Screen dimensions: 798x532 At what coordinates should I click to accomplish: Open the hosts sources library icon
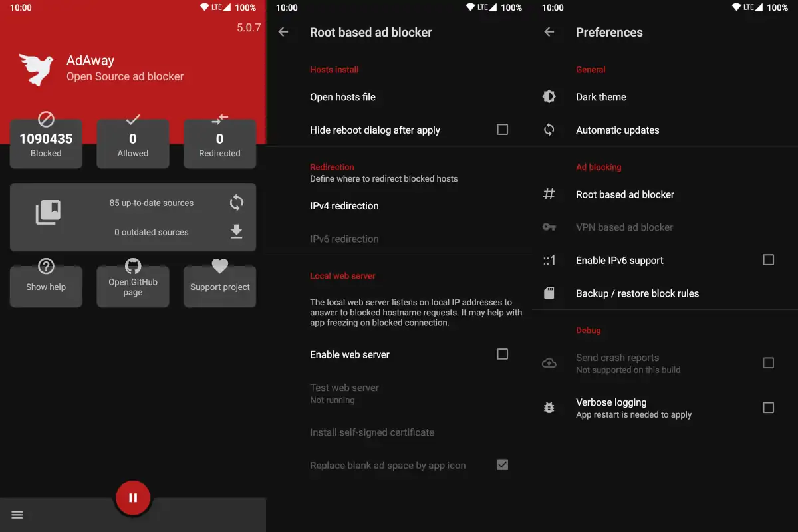point(48,212)
